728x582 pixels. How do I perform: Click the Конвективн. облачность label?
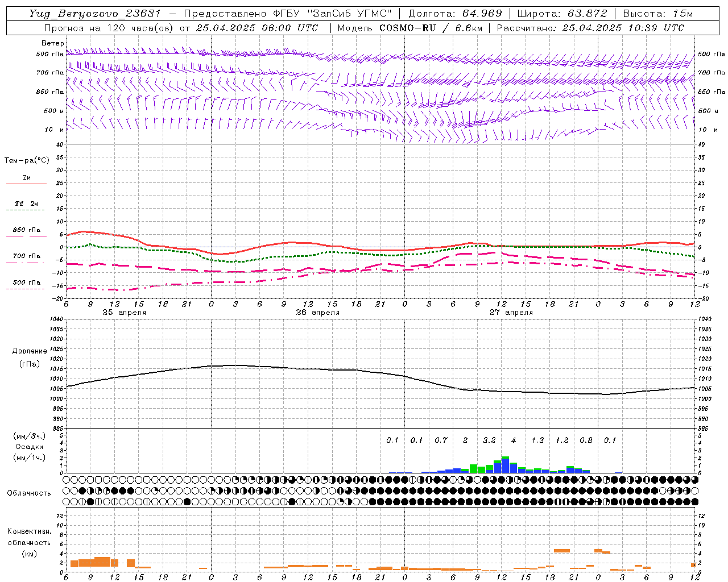[x=29, y=537]
